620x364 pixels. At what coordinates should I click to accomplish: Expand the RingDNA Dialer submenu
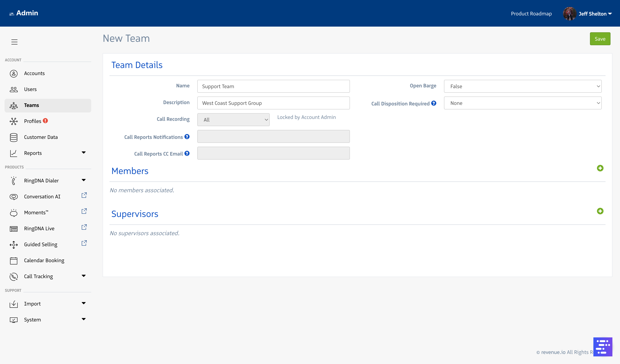[x=84, y=180]
